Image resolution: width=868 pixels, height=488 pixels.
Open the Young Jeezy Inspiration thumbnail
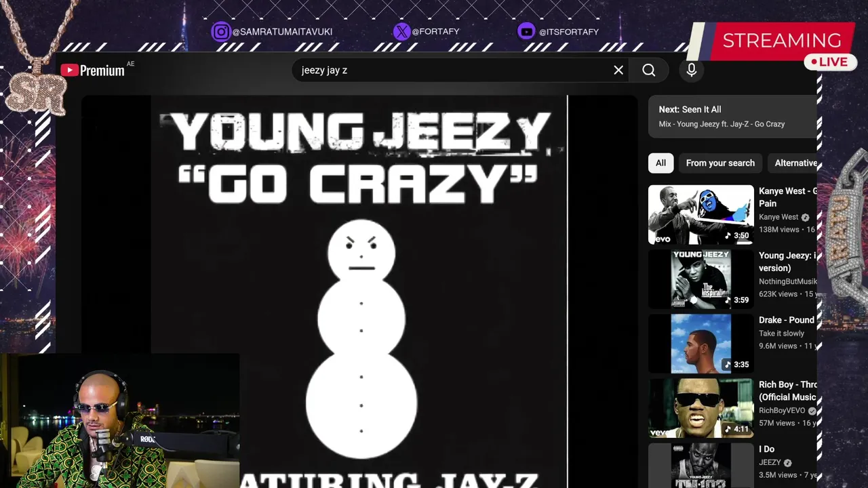click(701, 279)
